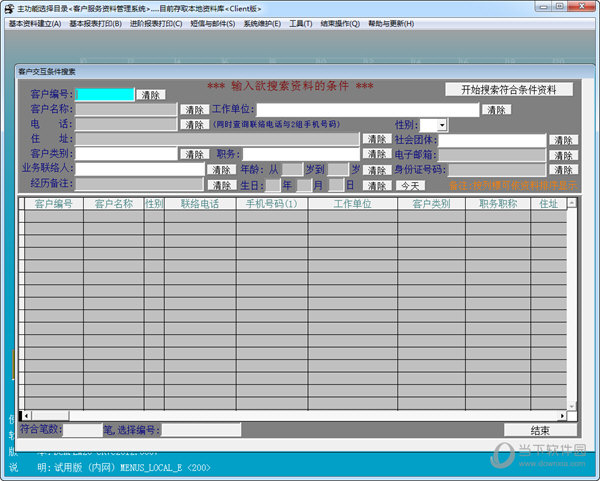Click grid horizontal scrollbar right arrow

tap(562, 416)
